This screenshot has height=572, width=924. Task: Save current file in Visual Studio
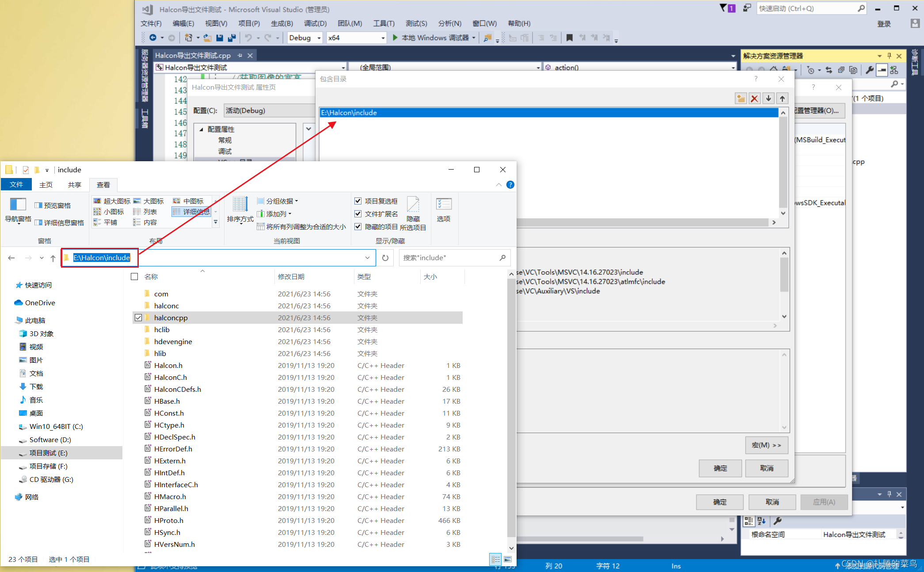click(220, 38)
